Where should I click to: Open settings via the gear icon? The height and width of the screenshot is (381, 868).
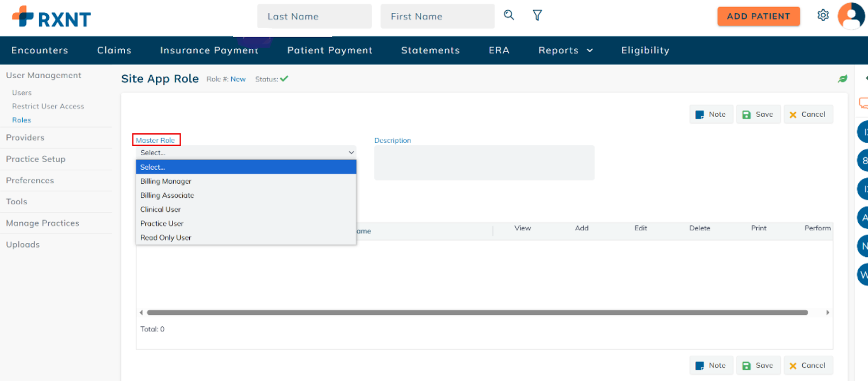coord(822,15)
